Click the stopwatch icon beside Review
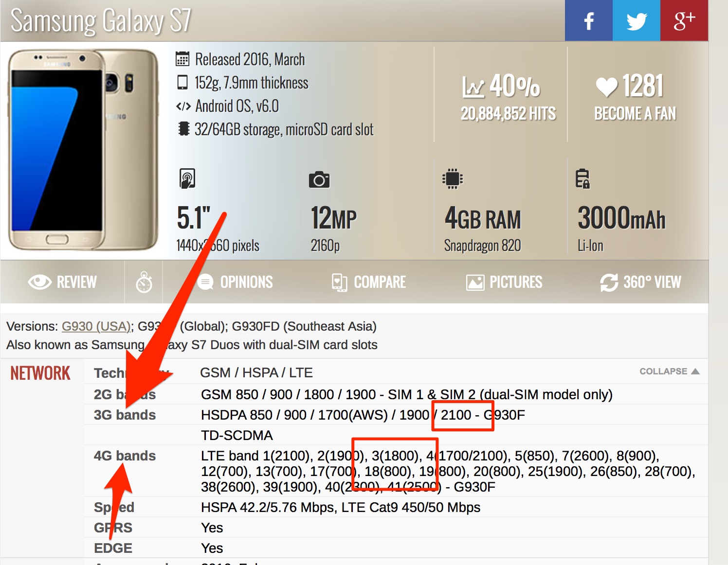The height and width of the screenshot is (565, 728). pyautogui.click(x=144, y=282)
